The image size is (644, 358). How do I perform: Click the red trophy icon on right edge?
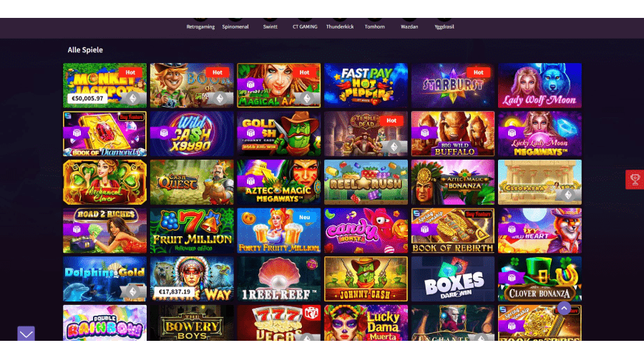point(635,180)
